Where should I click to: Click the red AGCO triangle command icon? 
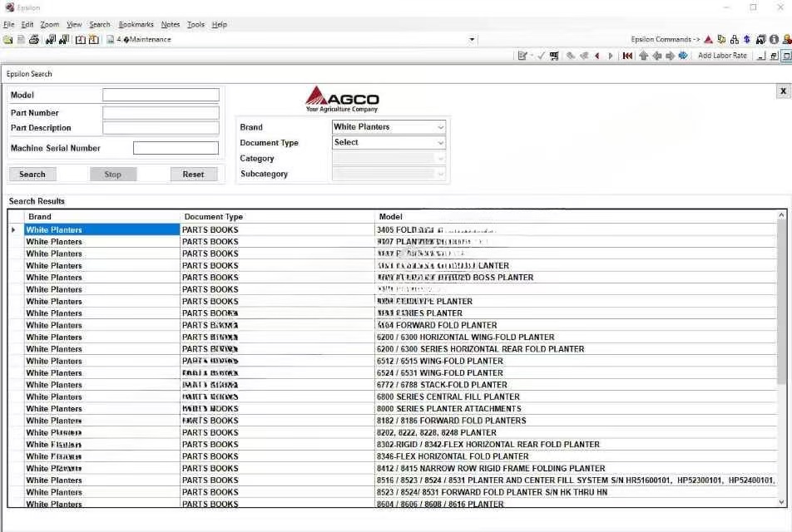(x=708, y=39)
